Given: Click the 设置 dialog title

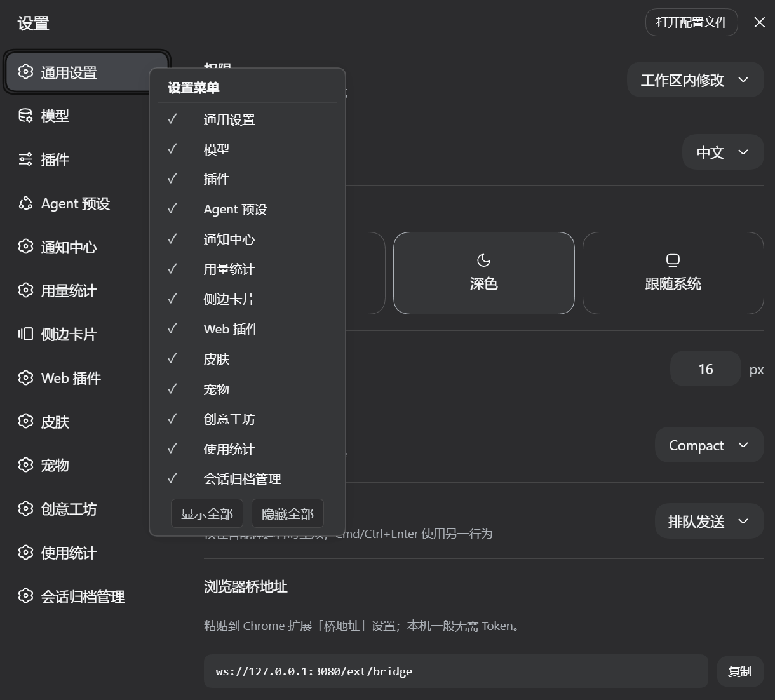Looking at the screenshot, I should coord(33,24).
